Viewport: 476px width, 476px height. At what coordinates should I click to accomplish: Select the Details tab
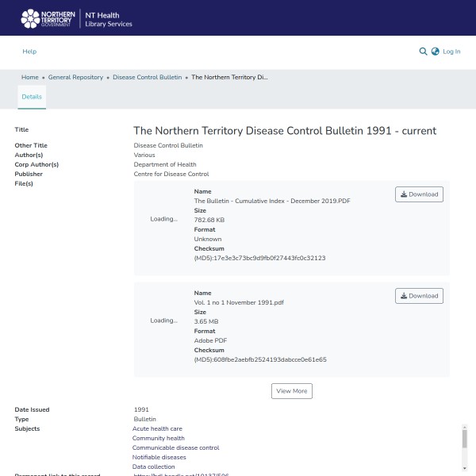pos(32,97)
